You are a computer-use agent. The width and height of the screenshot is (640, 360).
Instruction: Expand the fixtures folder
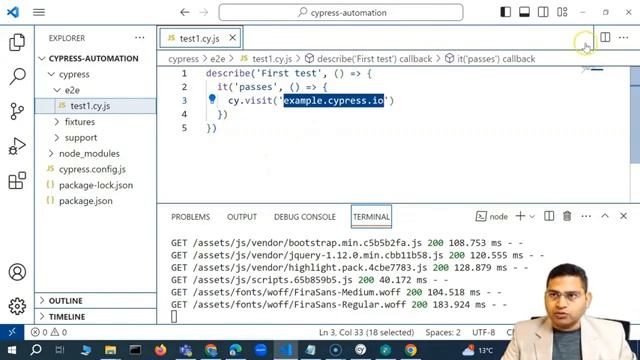pyautogui.click(x=57, y=122)
